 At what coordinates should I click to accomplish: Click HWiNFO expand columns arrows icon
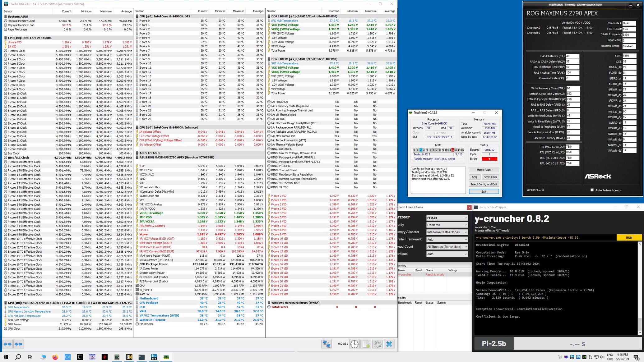pyautogui.click(x=7, y=344)
